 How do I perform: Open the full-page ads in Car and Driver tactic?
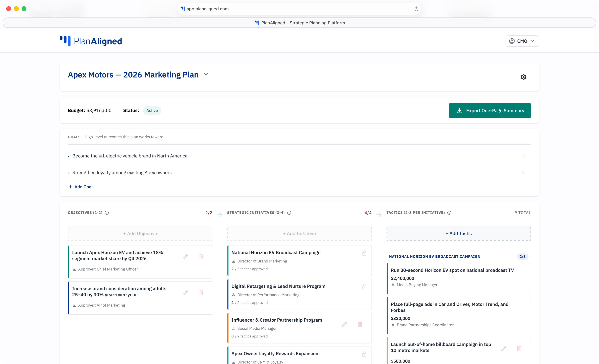click(459, 315)
